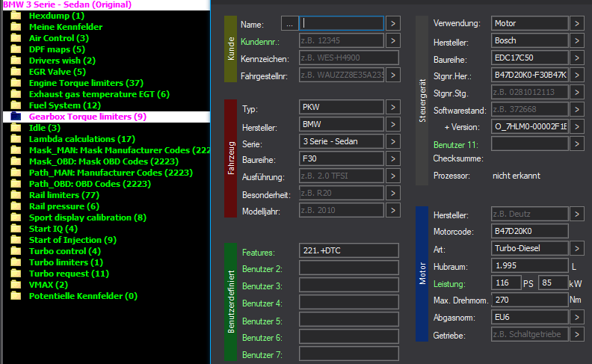Focus the Name input field
592x364 pixels.
[342, 23]
